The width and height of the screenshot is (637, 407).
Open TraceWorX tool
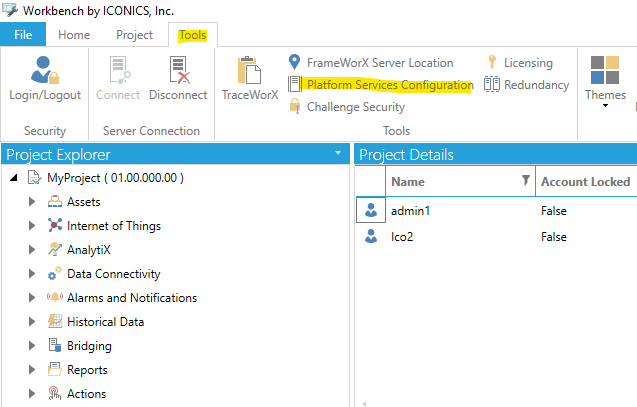coord(249,78)
